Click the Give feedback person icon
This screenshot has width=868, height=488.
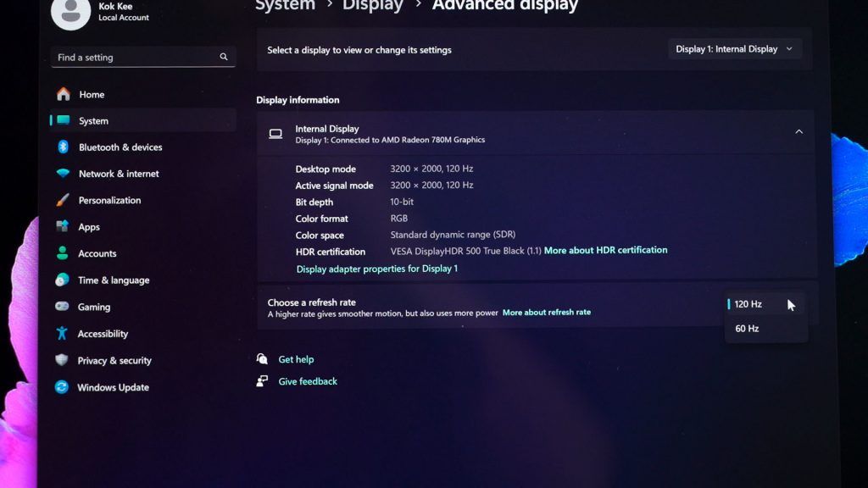(x=262, y=380)
